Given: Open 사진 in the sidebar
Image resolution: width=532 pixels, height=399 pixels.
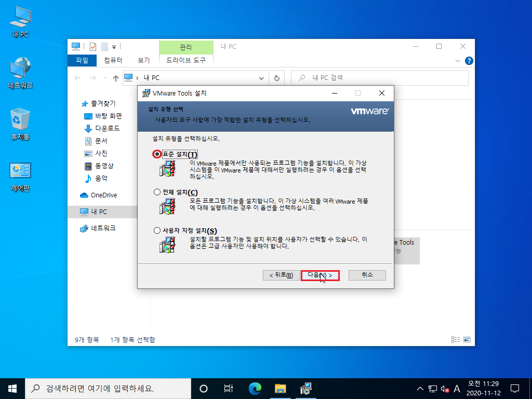Looking at the screenshot, I should [x=96, y=153].
